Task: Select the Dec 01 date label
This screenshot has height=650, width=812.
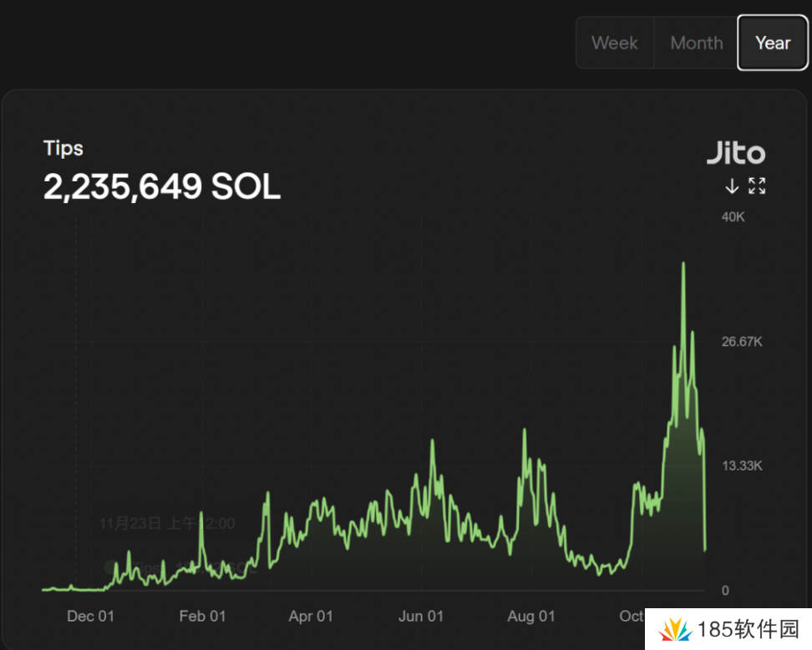Action: pyautogui.click(x=90, y=616)
